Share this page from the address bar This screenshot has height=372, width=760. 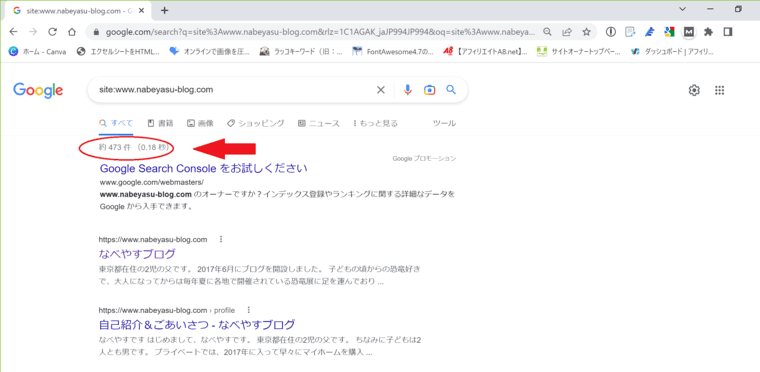567,32
